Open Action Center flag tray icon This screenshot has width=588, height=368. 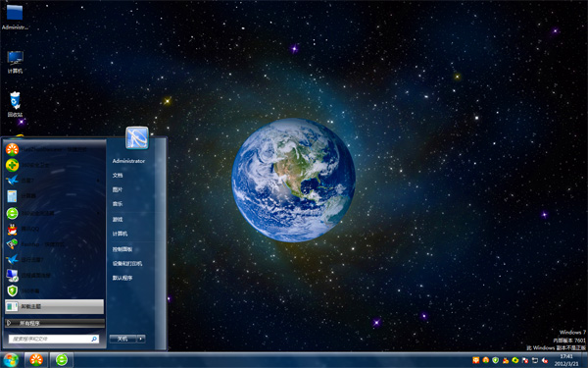[x=525, y=360]
